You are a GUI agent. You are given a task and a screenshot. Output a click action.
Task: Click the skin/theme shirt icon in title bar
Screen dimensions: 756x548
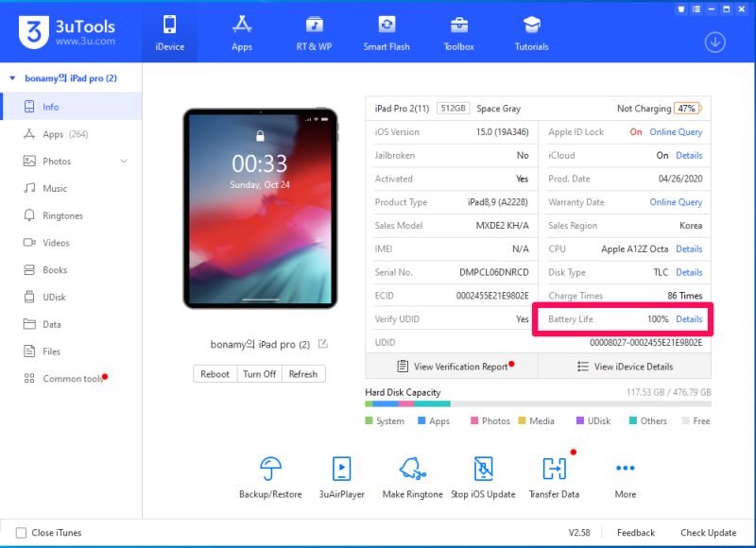coord(680,9)
